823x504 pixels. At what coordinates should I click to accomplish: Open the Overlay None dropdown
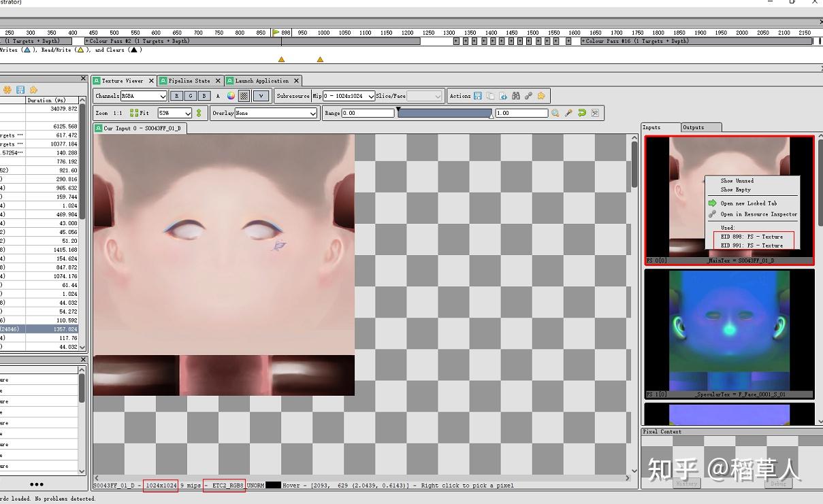tap(276, 113)
